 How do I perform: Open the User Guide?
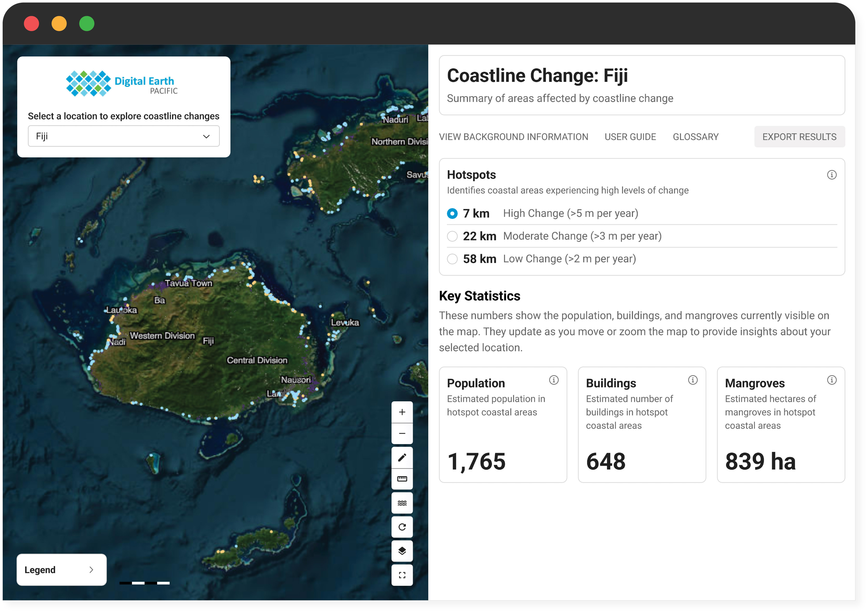[630, 137]
